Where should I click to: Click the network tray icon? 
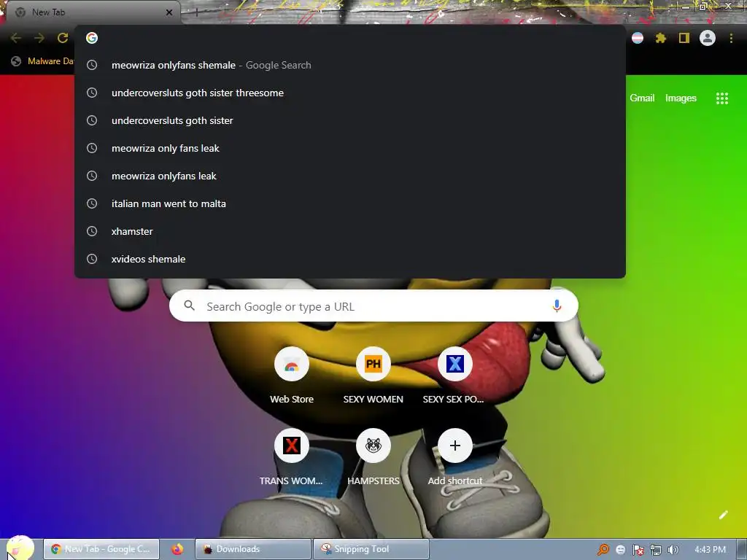click(x=656, y=550)
